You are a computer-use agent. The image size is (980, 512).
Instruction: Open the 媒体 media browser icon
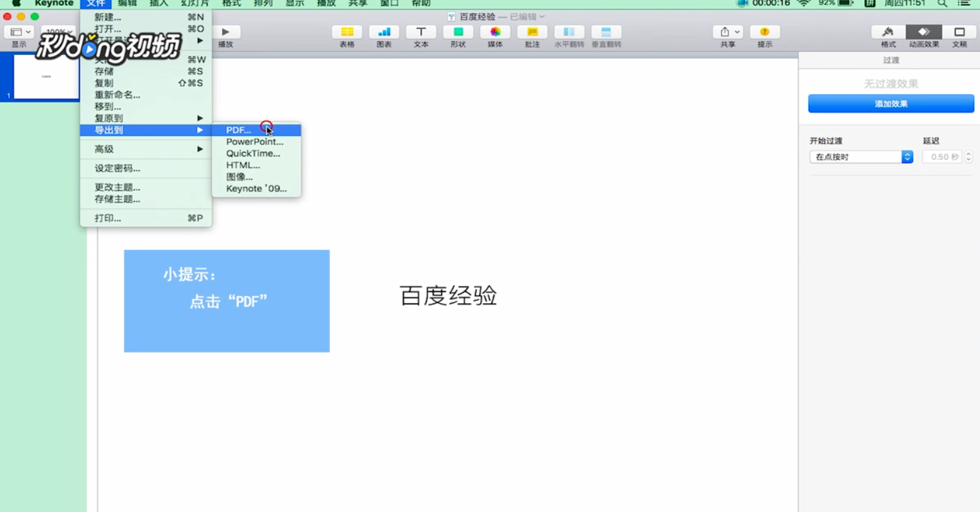495,32
